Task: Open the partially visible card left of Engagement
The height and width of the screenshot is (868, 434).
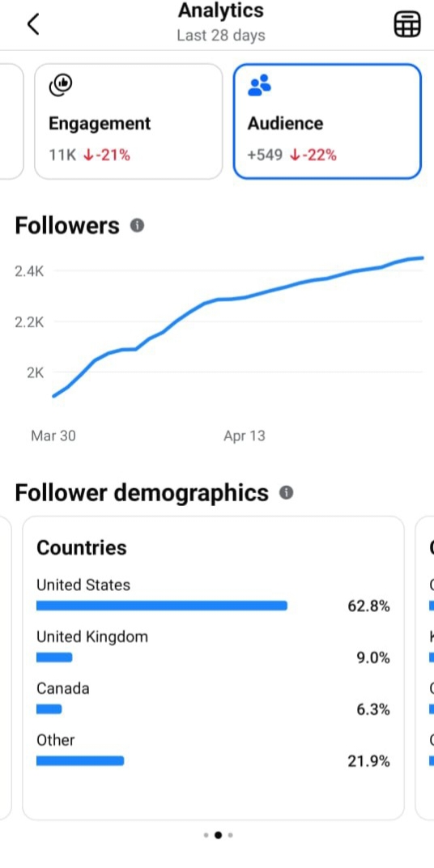Action: (x=11, y=121)
